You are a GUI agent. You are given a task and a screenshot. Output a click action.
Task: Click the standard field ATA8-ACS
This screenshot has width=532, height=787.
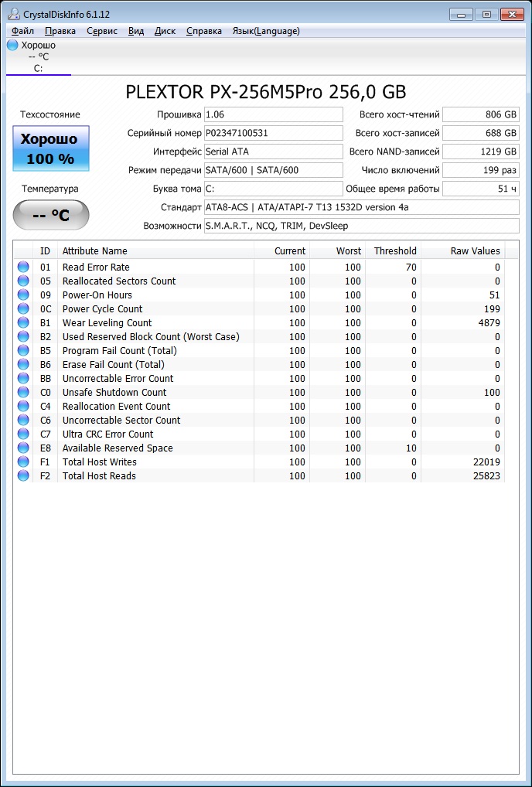[362, 207]
